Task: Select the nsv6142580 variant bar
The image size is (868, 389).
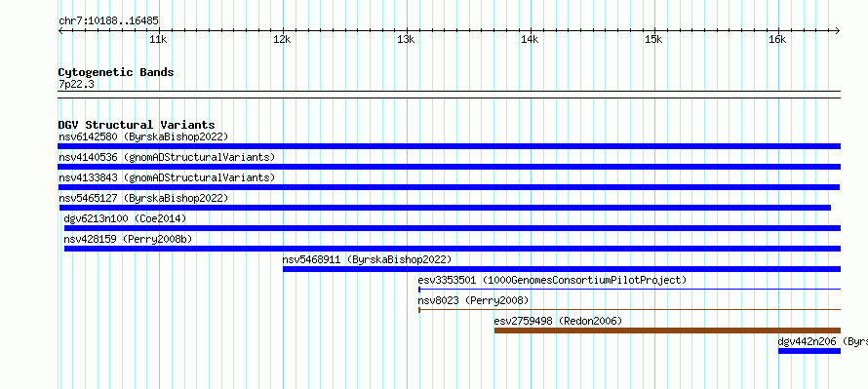Action: (449, 146)
